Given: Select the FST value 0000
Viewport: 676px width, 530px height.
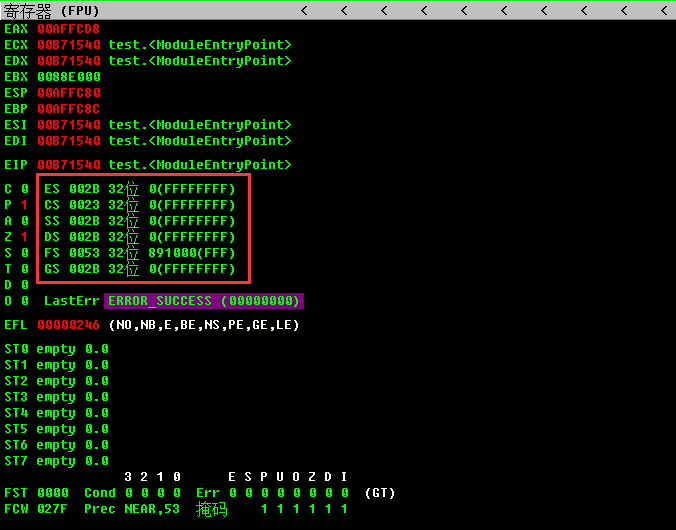Looking at the screenshot, I should pyautogui.click(x=53, y=492).
